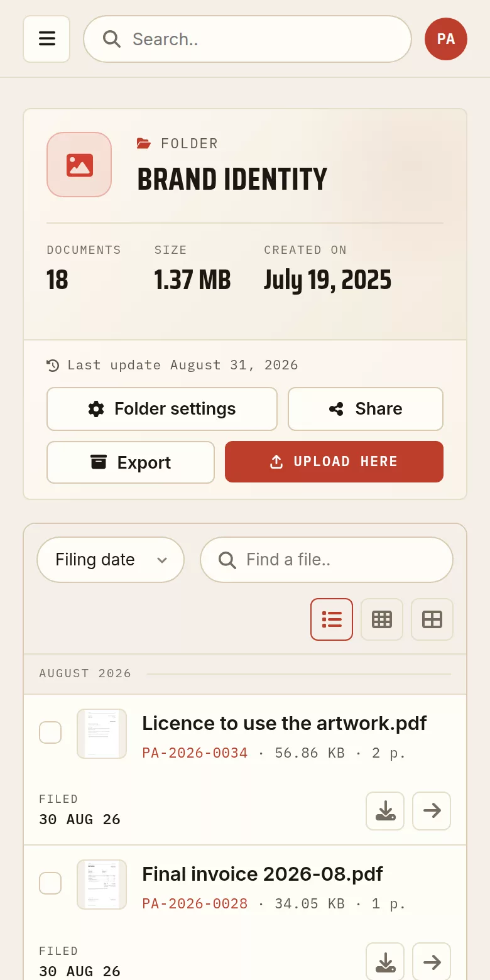Image resolution: width=490 pixels, height=980 pixels.
Task: Download Final invoice 2026-08.pdf
Action: (x=385, y=962)
